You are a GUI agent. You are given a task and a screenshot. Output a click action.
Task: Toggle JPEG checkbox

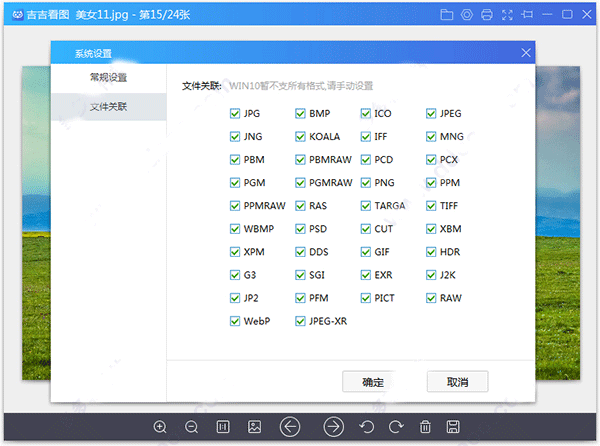[431, 114]
